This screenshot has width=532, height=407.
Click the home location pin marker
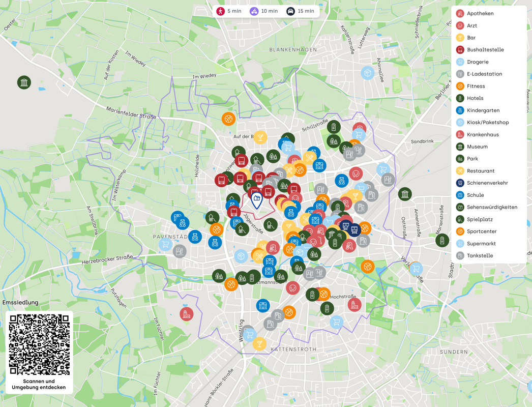(257, 199)
